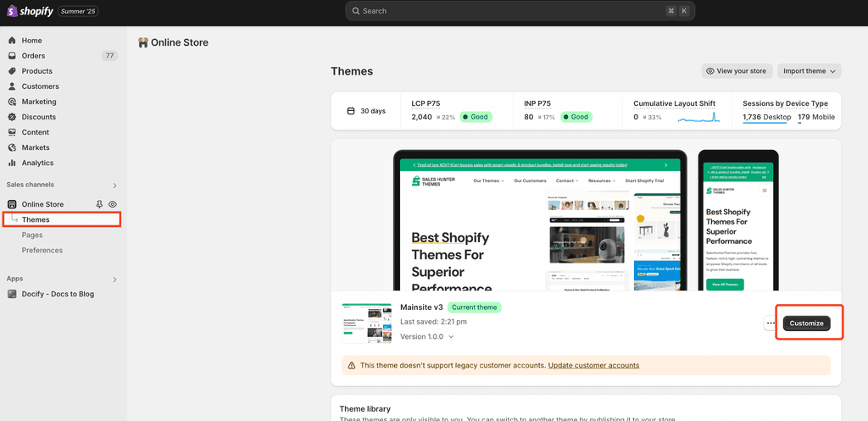
Task: Expand the Apps section chevron
Action: (114, 280)
